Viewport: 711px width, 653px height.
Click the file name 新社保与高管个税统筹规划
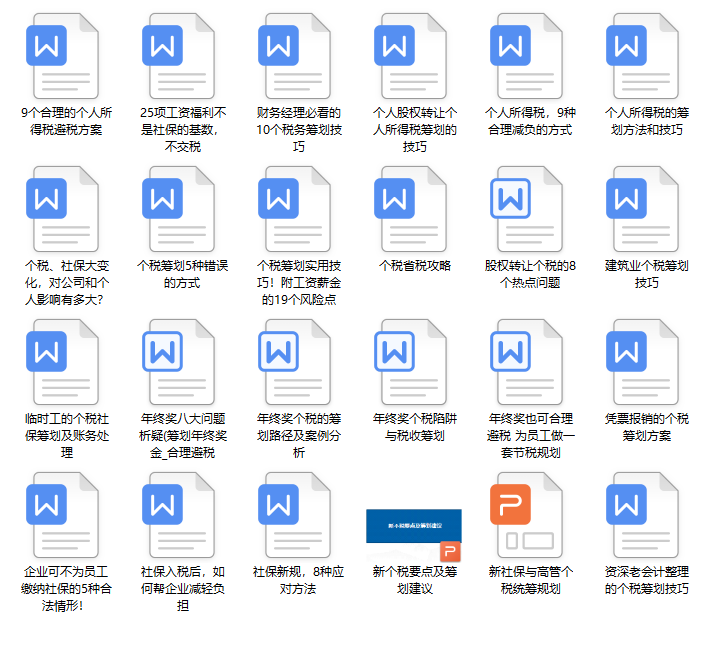pos(531,580)
